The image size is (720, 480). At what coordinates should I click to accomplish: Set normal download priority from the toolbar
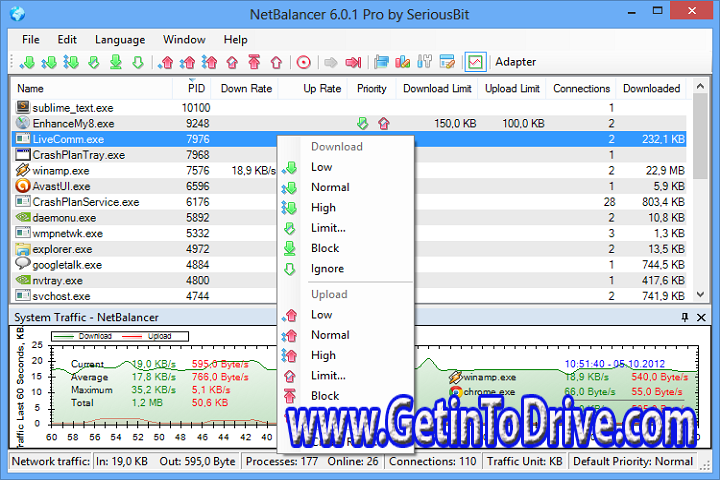point(49,62)
